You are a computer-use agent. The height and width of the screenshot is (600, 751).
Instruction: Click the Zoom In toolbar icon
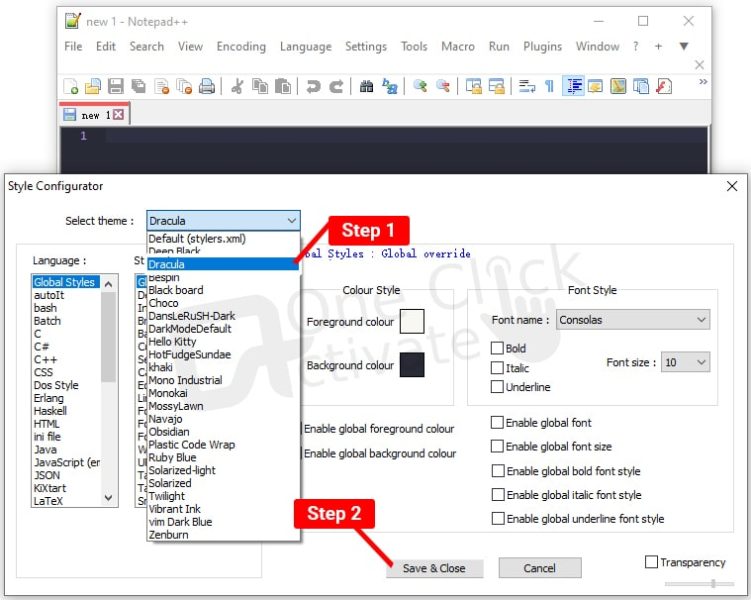pyautogui.click(x=420, y=86)
